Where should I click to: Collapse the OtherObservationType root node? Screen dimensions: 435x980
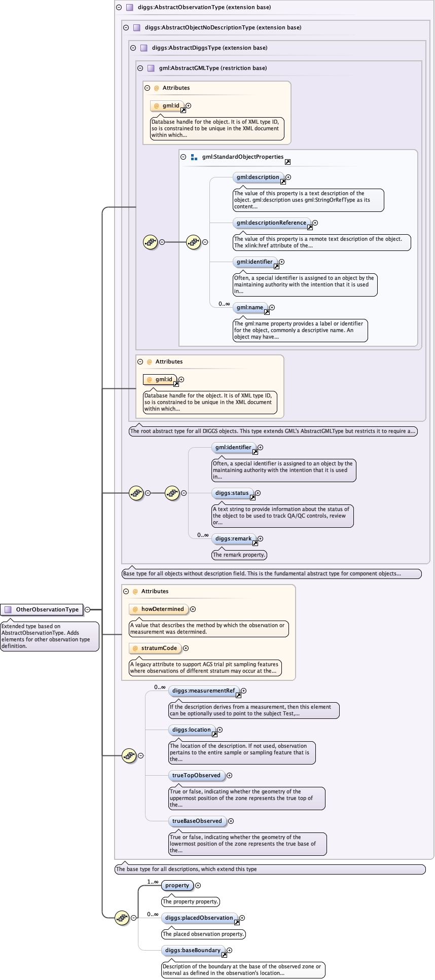coord(87,609)
